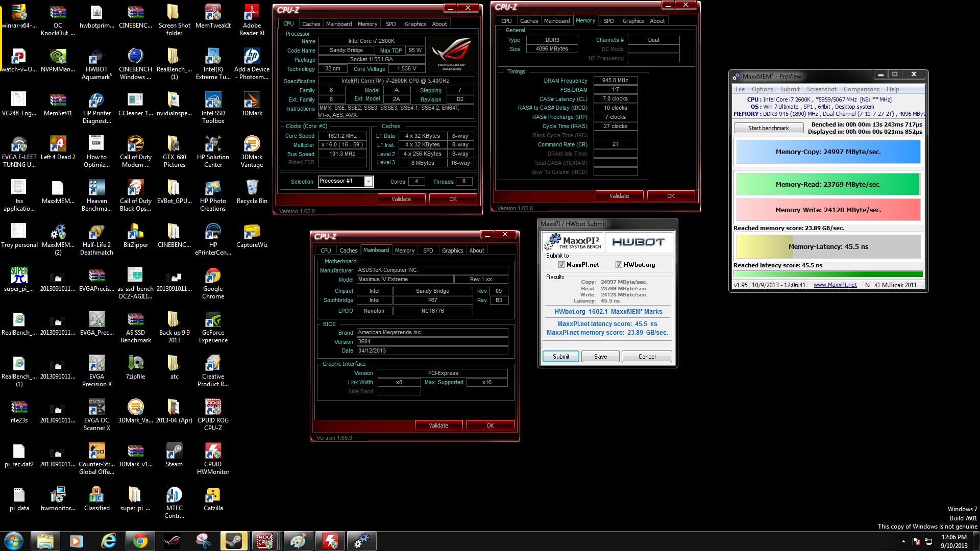Open SPD tab in CPU-Z memory window

click(608, 21)
